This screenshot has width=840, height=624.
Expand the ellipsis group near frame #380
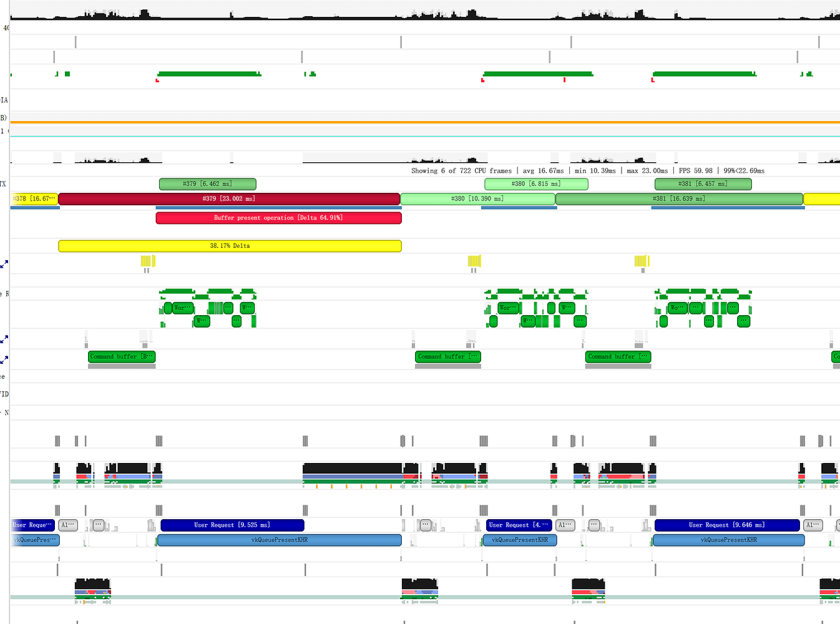[x=426, y=525]
